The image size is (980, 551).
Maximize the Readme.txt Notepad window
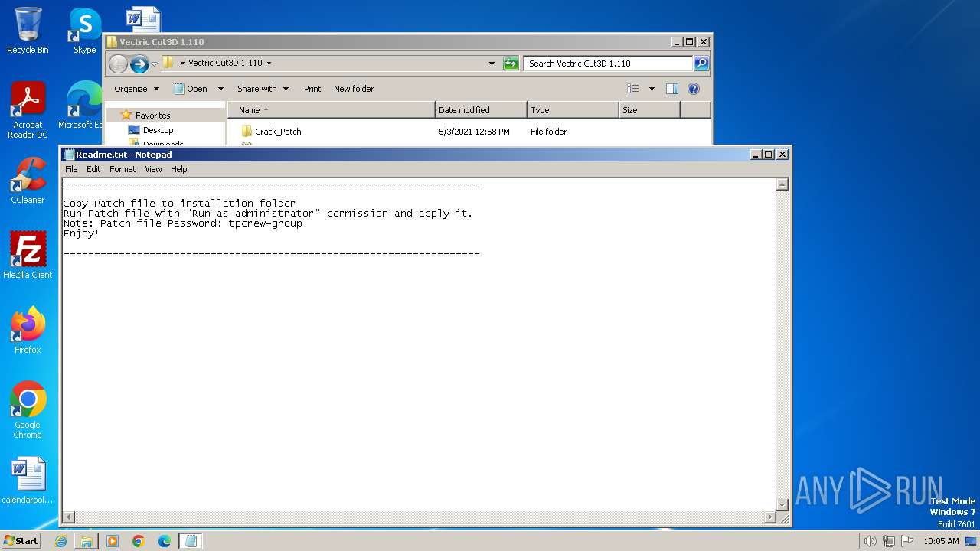tap(769, 154)
